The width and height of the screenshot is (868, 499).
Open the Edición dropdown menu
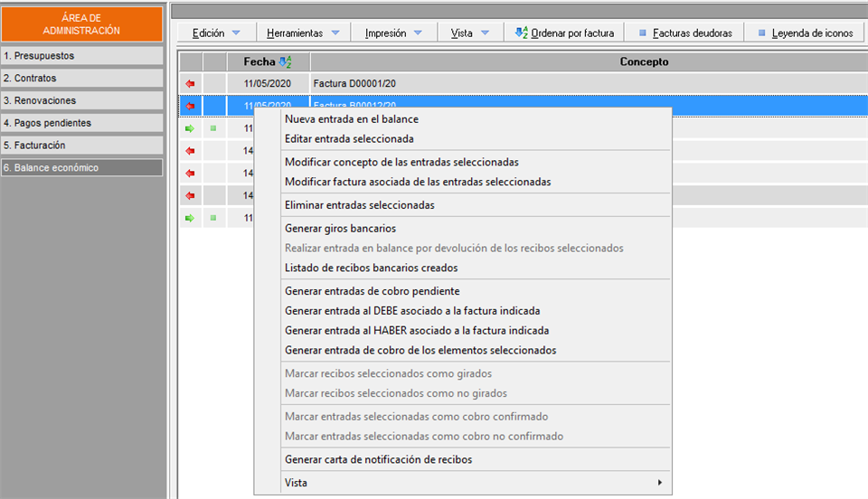pos(216,33)
